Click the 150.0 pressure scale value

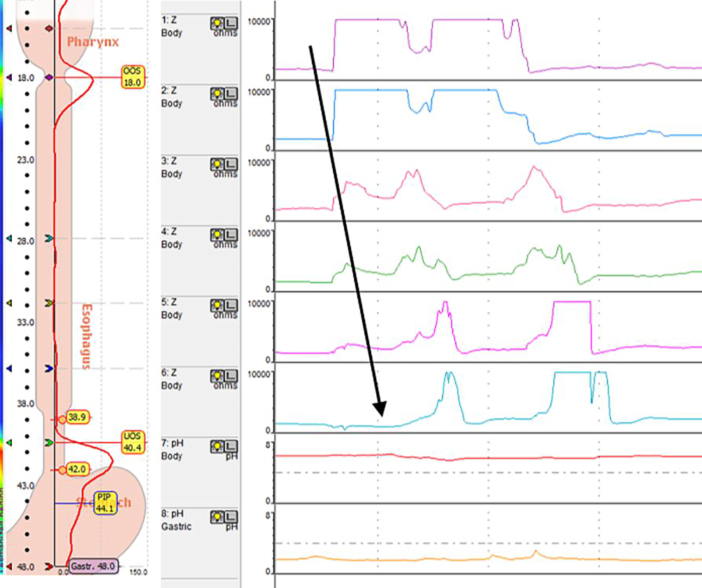pyautogui.click(x=138, y=572)
